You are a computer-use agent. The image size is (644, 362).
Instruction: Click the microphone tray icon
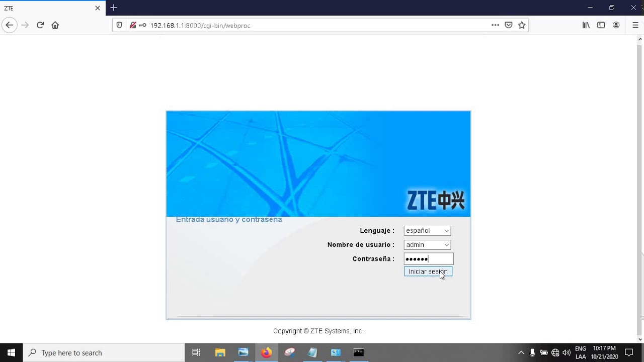tap(532, 352)
